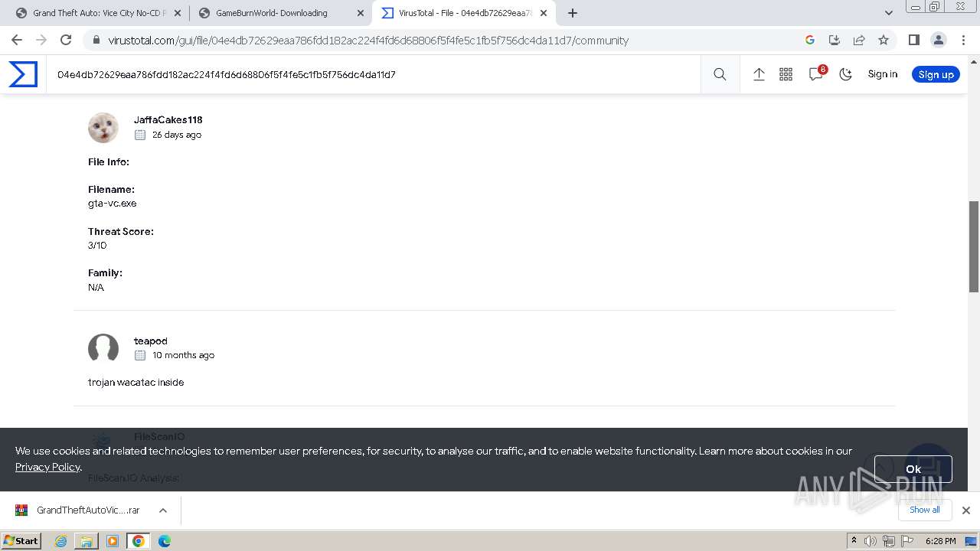Close the Grand Theft Auto tab
This screenshot has height=551, width=980.
[178, 13]
